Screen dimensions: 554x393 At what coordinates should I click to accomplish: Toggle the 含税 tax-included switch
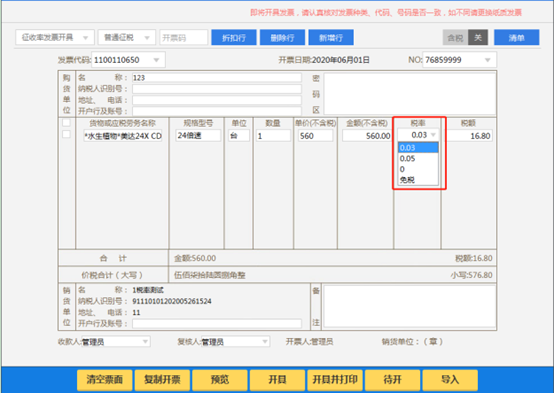[x=465, y=37]
